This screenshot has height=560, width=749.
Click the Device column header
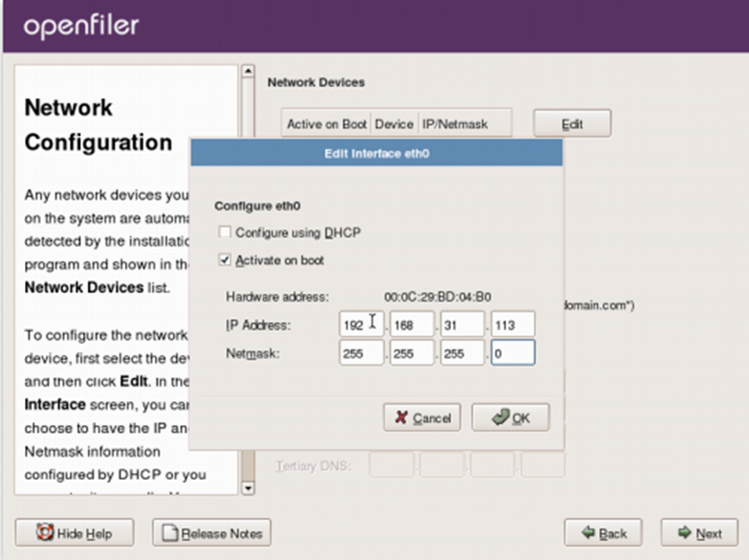[x=394, y=124]
